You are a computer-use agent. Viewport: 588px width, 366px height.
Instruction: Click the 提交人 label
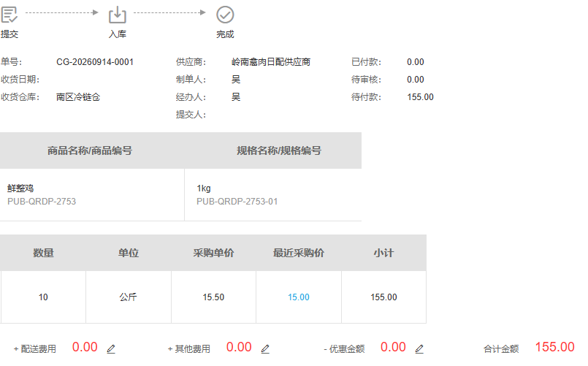191,115
